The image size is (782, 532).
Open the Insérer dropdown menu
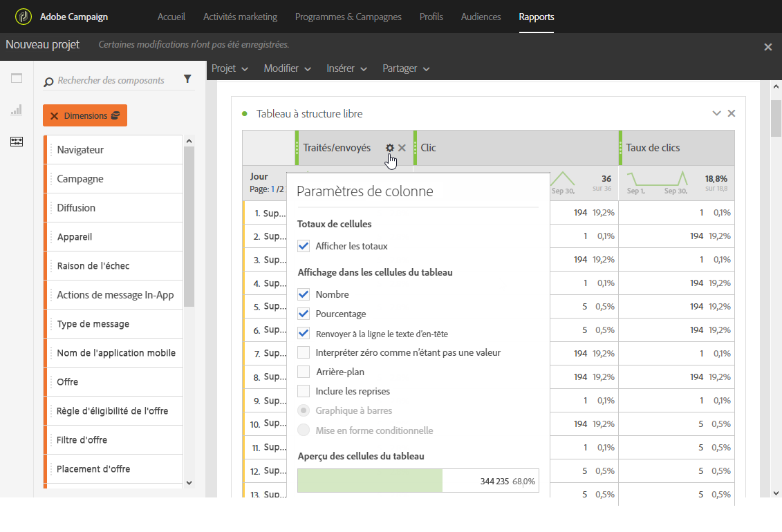pos(347,68)
